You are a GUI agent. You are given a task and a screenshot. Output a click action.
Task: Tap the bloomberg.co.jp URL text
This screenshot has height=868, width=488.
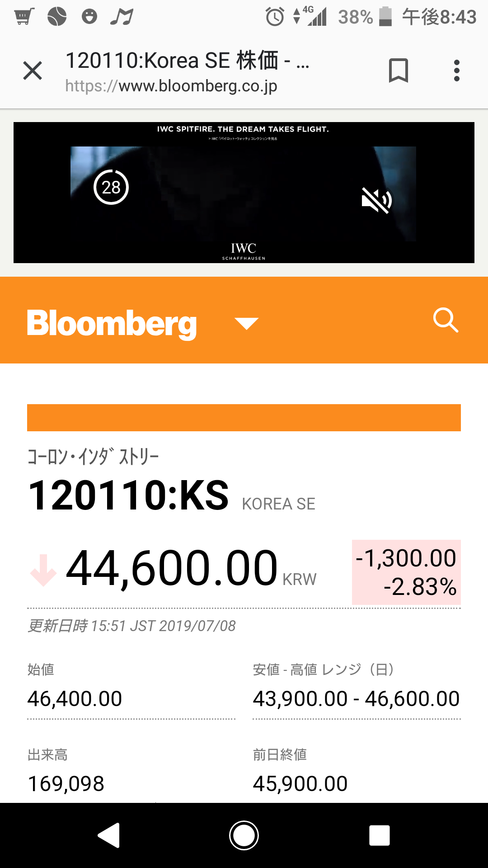171,86
